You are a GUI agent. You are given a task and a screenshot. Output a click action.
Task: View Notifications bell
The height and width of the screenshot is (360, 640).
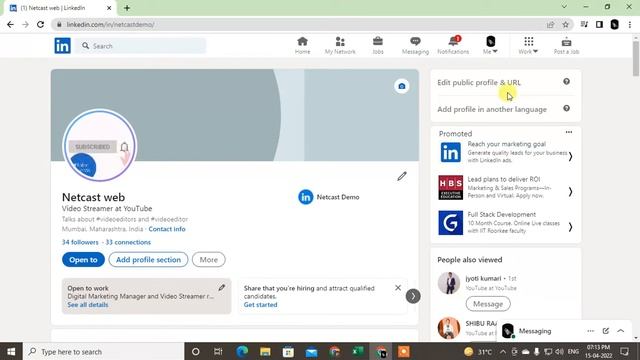pyautogui.click(x=453, y=45)
